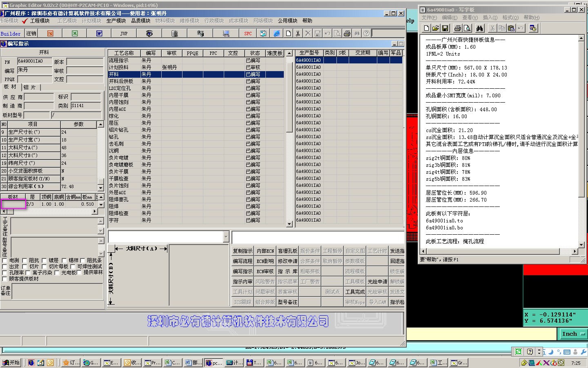Click the JUP toolbar button
The image size is (588, 368).
pyautogui.click(x=124, y=34)
